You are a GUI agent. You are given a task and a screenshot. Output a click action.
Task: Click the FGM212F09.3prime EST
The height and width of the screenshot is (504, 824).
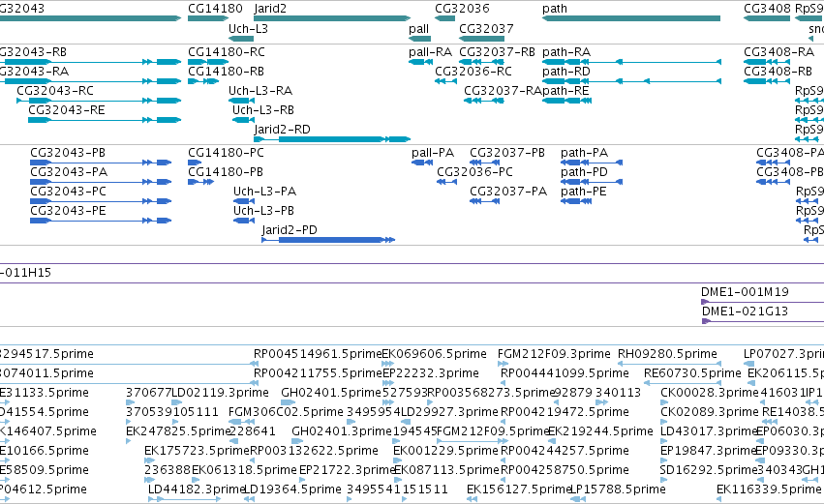[x=554, y=354]
